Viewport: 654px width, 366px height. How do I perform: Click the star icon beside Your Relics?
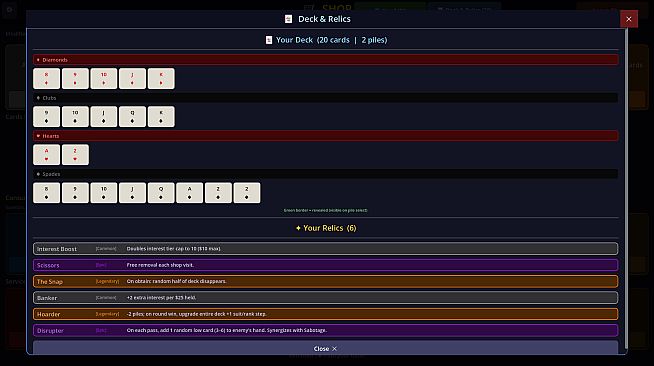[298, 228]
